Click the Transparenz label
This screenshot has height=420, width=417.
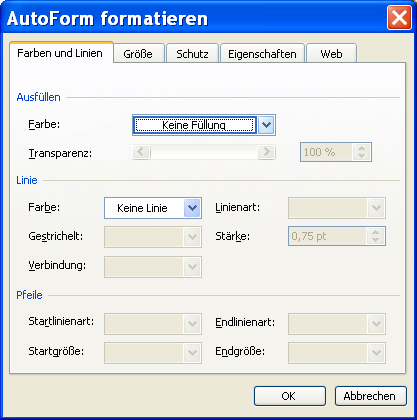(60, 153)
